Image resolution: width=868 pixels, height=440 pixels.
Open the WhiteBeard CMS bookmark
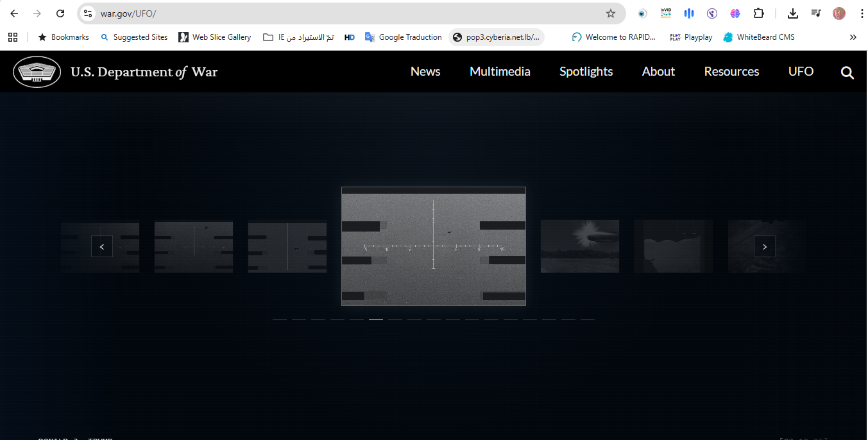click(759, 37)
